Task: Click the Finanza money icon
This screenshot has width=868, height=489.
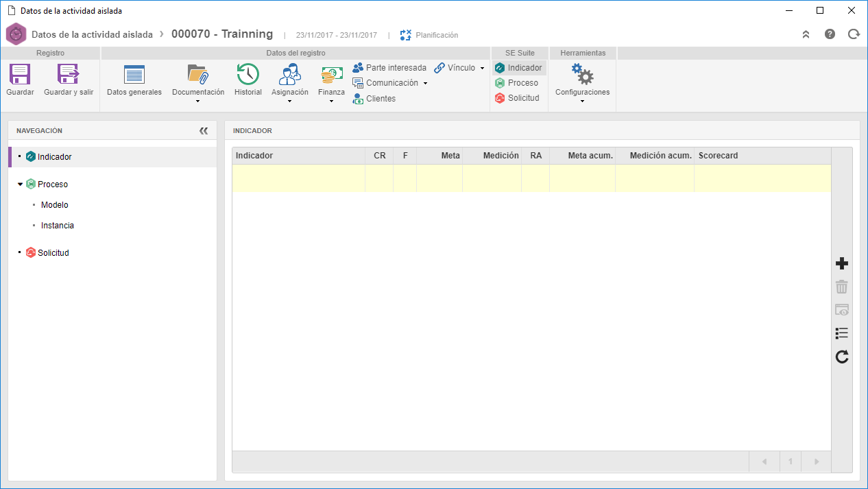Action: [x=332, y=75]
